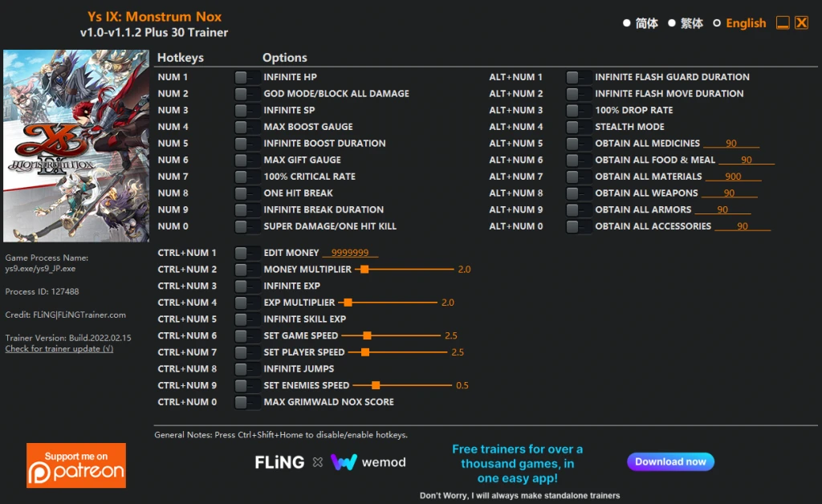822x504 pixels.
Task: Toggle Infinite Jumps option
Action: click(x=242, y=369)
